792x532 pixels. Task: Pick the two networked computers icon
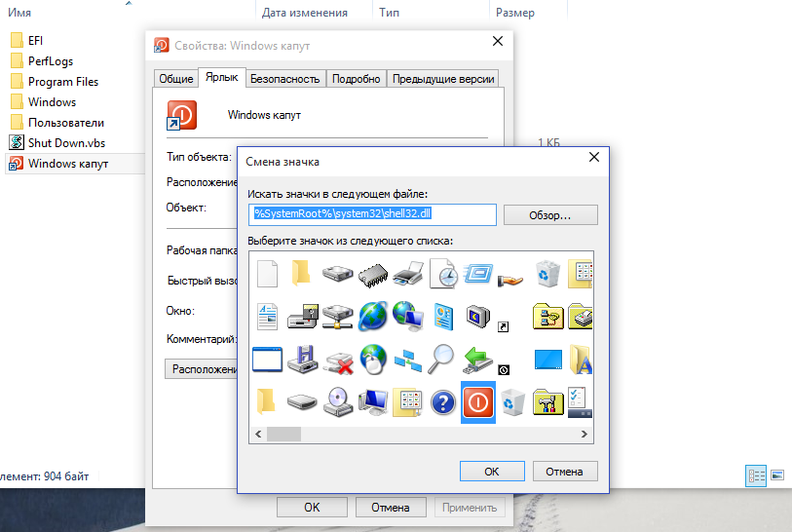pos(407,361)
